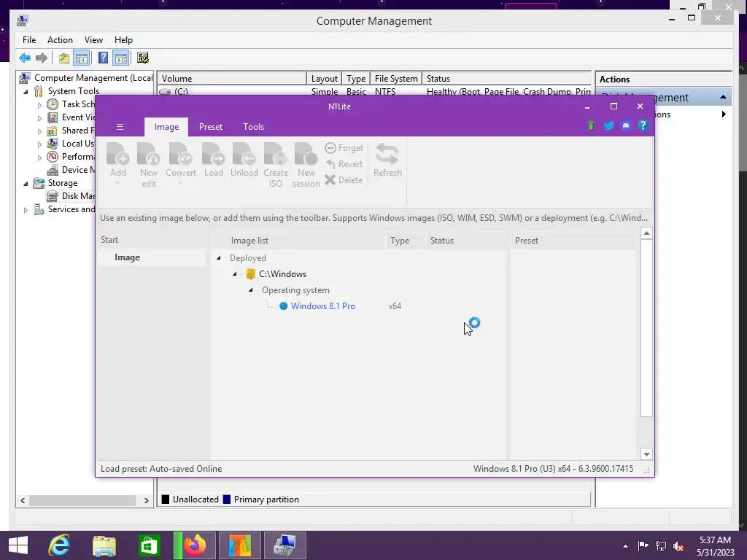Screen dimensions: 747x560
Task: Click the Revert button
Action: pyautogui.click(x=344, y=164)
